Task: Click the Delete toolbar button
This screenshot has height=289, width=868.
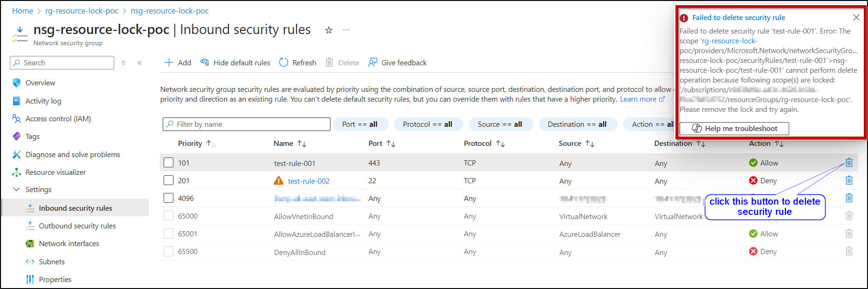Action: (x=343, y=62)
